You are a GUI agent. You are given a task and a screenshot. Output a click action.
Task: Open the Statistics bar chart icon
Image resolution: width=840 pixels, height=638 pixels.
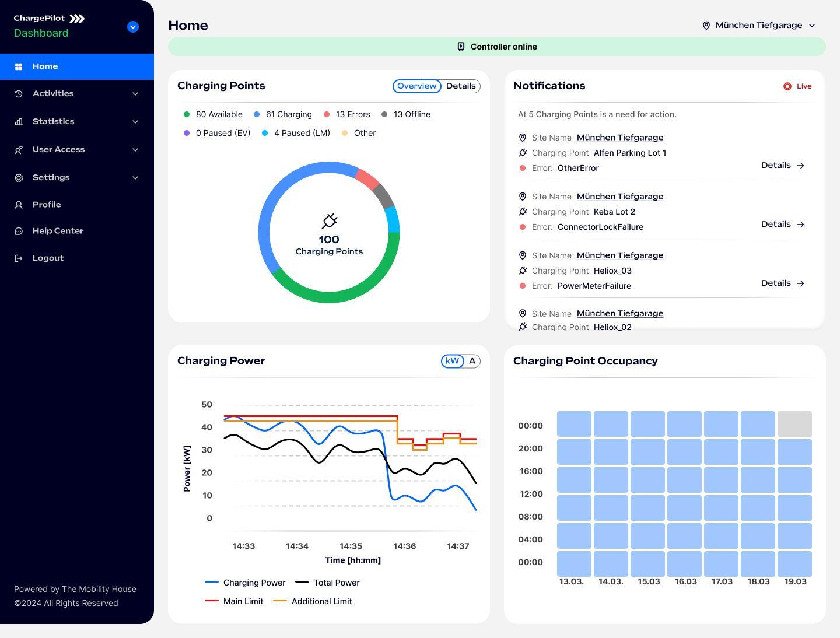point(18,121)
